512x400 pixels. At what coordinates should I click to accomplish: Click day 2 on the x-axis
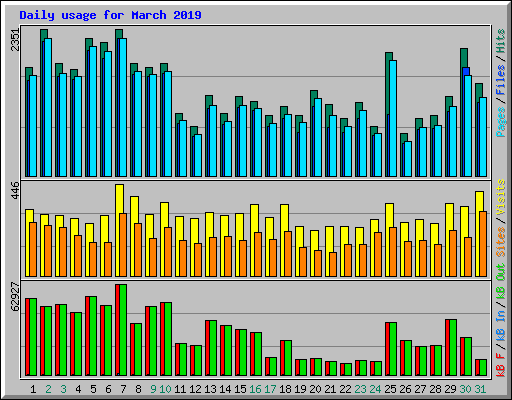pyautogui.click(x=48, y=389)
